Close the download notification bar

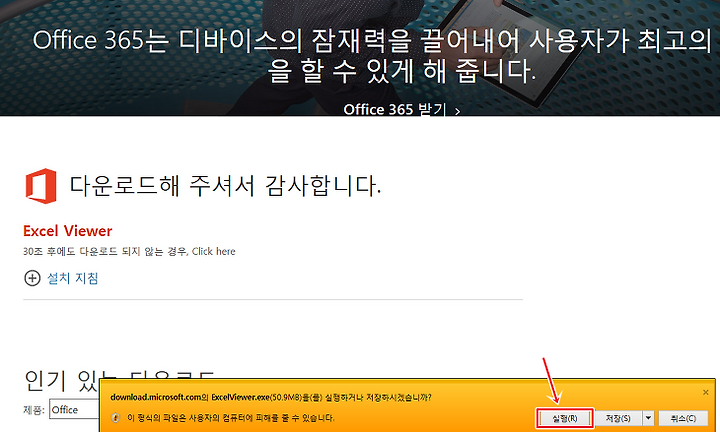pos(705,392)
